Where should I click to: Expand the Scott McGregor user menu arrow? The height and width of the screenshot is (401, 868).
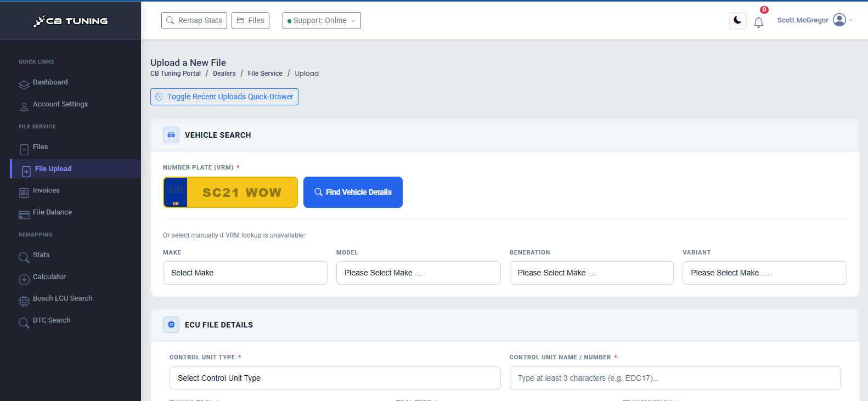pos(851,20)
